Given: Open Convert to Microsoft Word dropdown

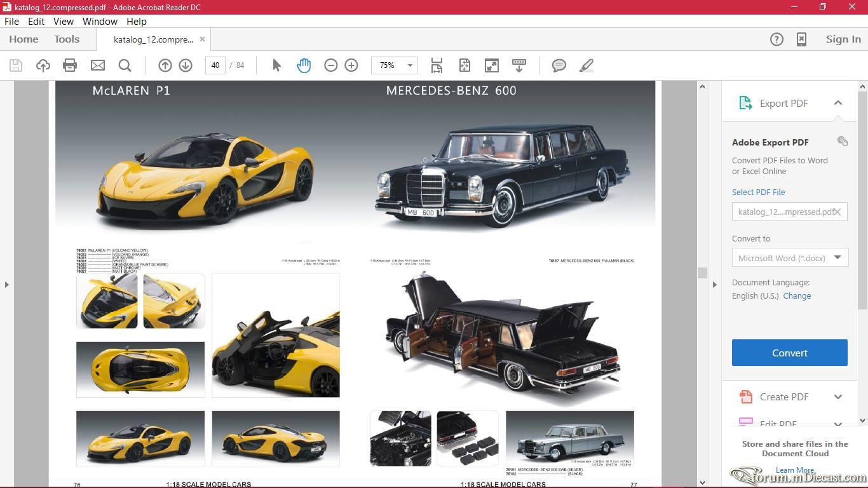Looking at the screenshot, I should tap(837, 257).
